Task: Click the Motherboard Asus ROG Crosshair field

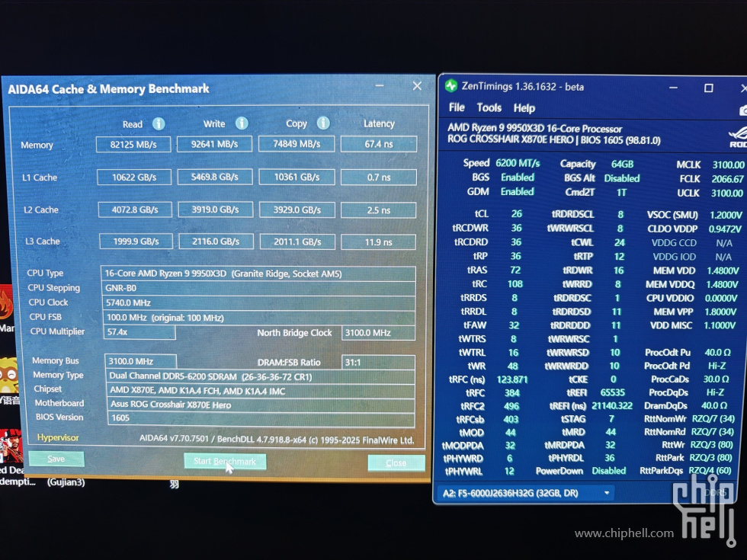Action: point(261,405)
